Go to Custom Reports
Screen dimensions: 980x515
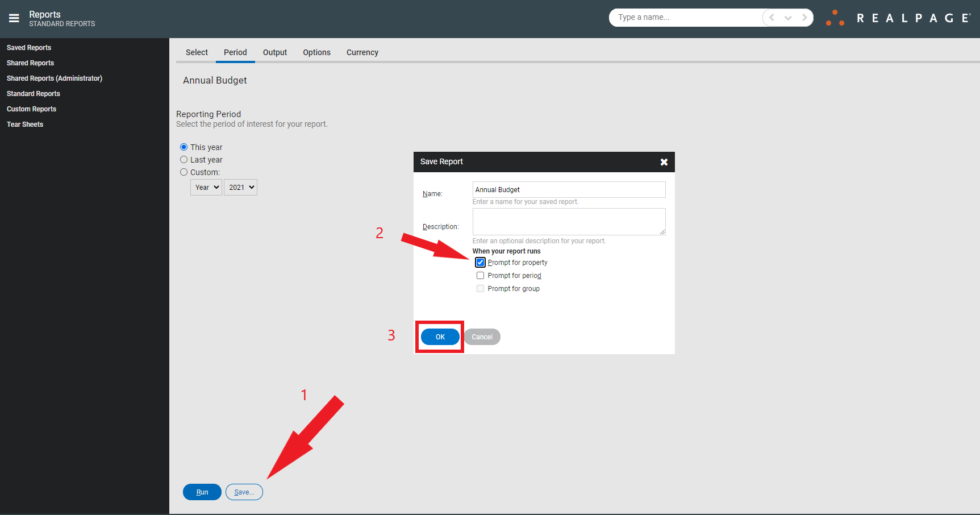click(x=31, y=109)
